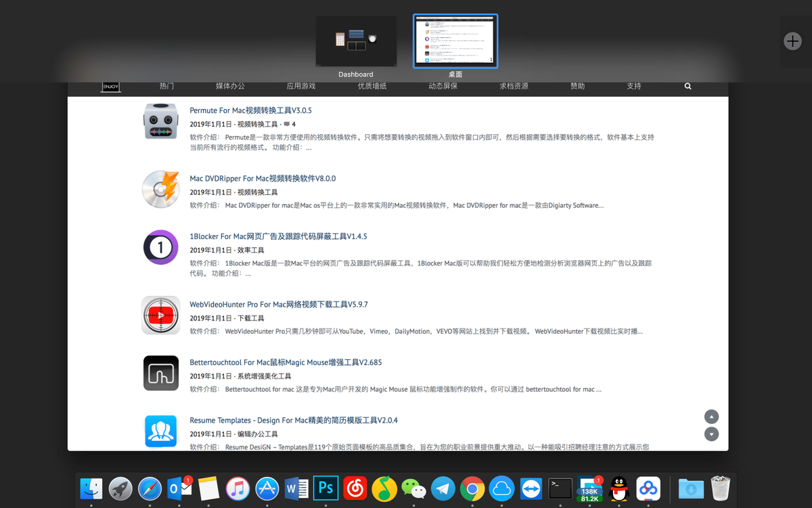Open the blue cloud app icon in Dock
The width and height of the screenshot is (812, 508).
pyautogui.click(x=501, y=488)
